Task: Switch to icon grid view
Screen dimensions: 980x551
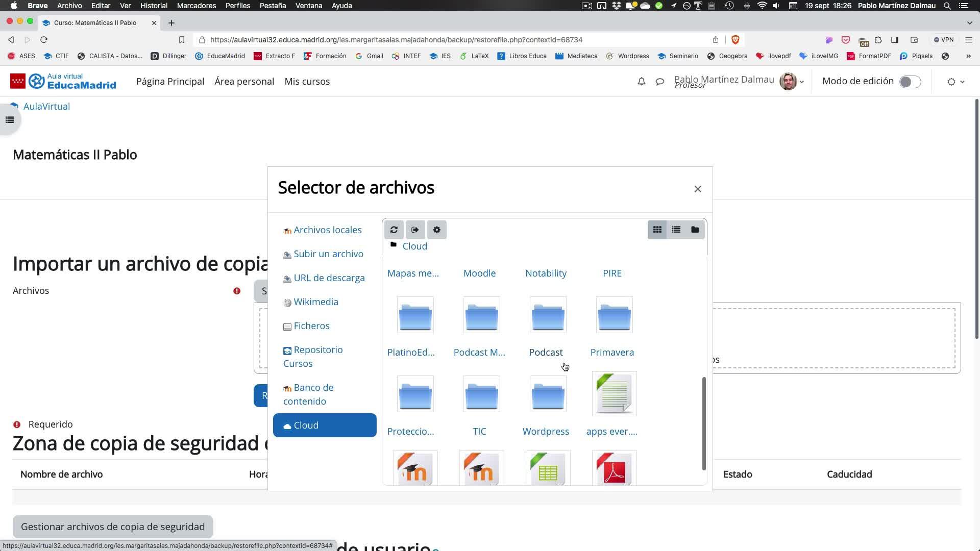Action: 657,230
